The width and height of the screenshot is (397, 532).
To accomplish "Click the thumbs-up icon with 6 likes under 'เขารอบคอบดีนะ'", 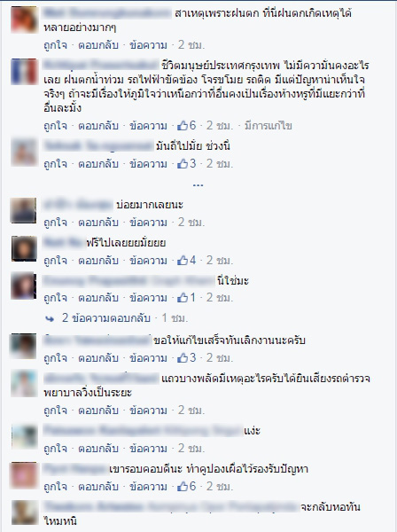I will pos(183,486).
